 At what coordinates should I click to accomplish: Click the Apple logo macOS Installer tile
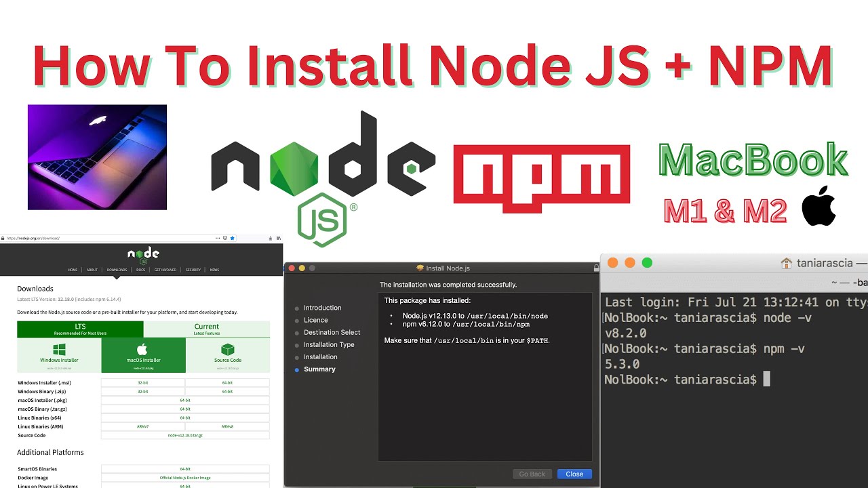click(143, 355)
